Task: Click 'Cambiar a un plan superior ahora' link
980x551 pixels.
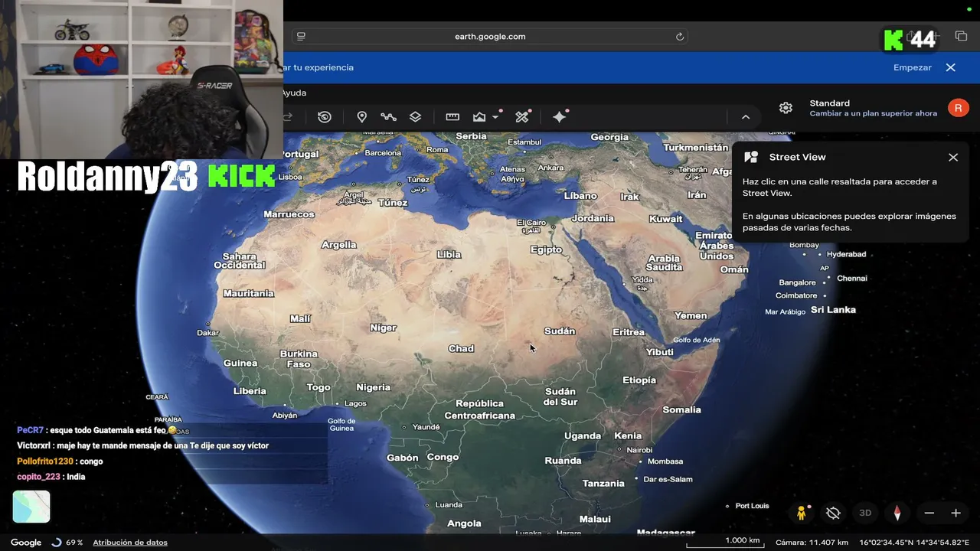Action: 874,113
